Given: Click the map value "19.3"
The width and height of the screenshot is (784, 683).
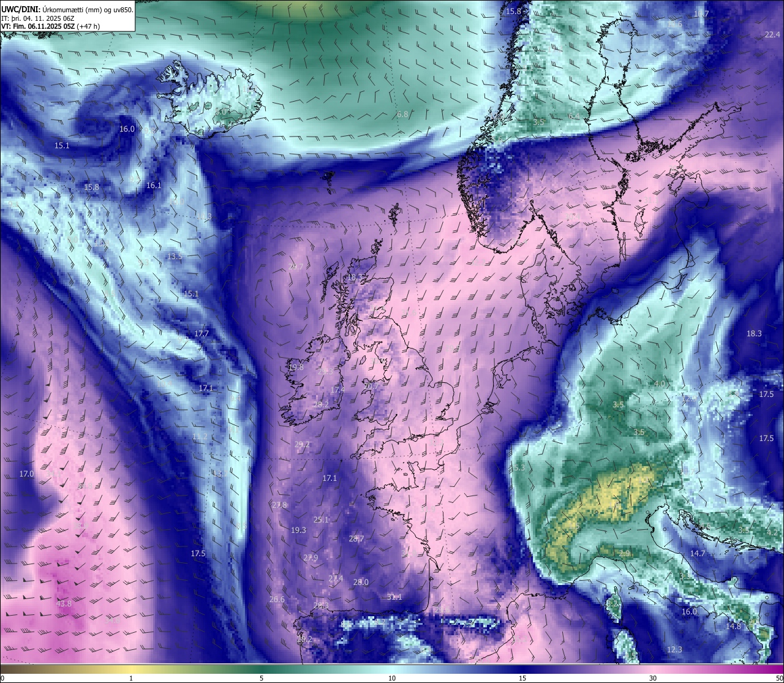Looking at the screenshot, I should coord(298,530).
